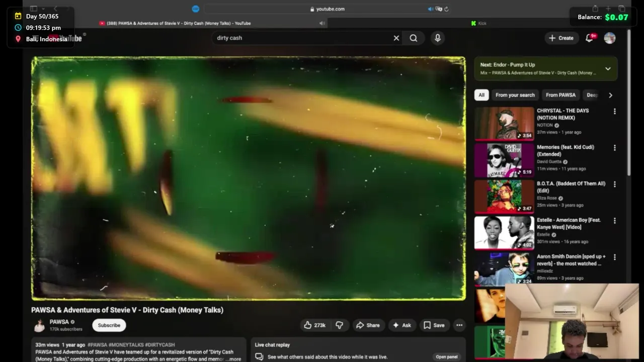The image size is (644, 362).
Task: Click the PAWSA channel name
Action: [x=59, y=322]
